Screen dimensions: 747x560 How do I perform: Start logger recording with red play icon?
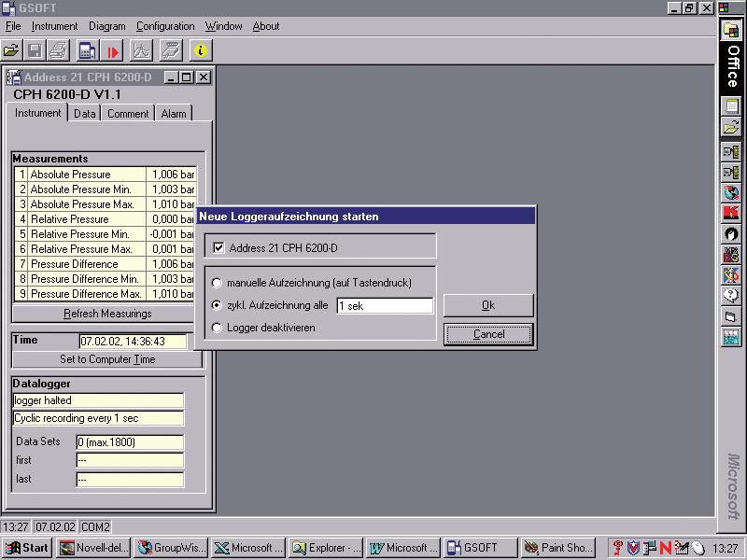point(112,51)
